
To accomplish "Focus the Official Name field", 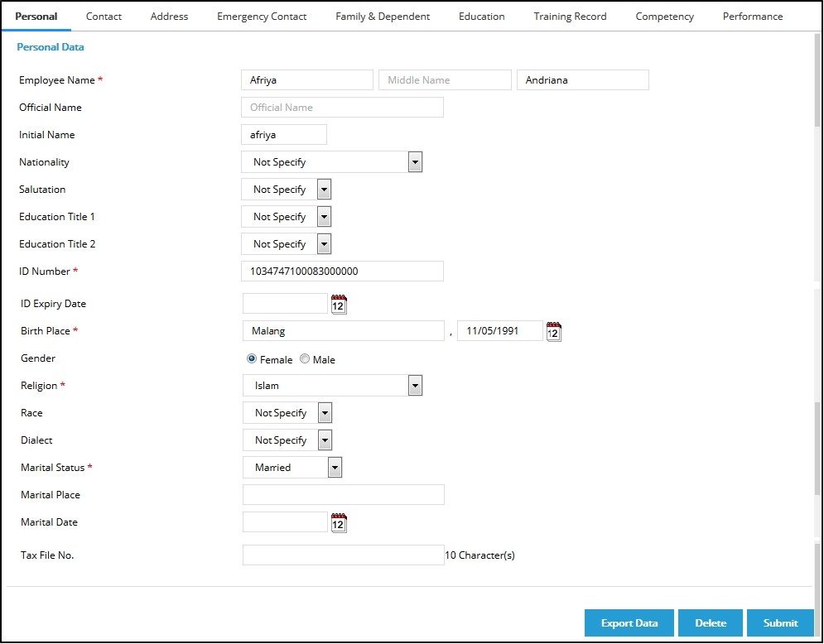I will [342, 107].
